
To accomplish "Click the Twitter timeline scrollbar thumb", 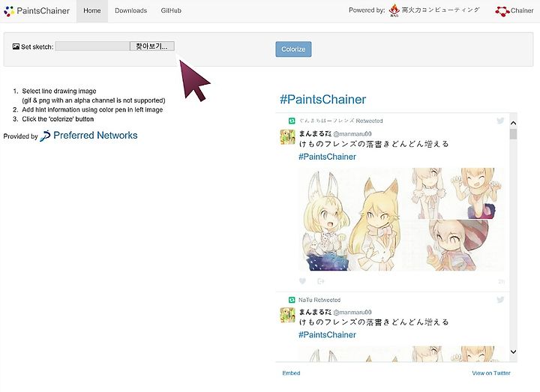I will pos(513,134).
